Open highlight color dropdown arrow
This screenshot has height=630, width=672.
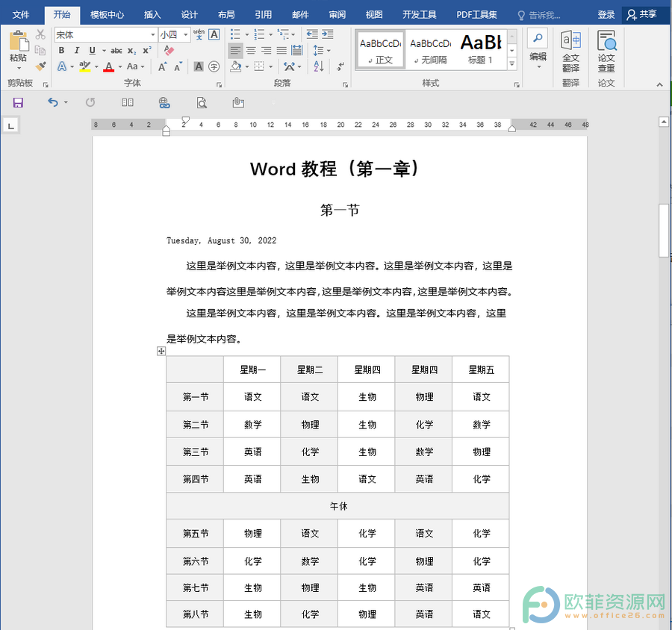pos(96,66)
